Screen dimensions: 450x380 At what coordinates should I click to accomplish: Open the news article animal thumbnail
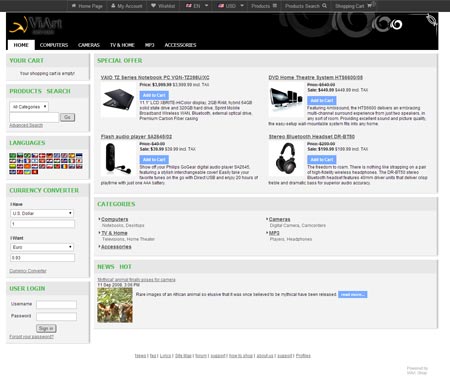(115, 305)
